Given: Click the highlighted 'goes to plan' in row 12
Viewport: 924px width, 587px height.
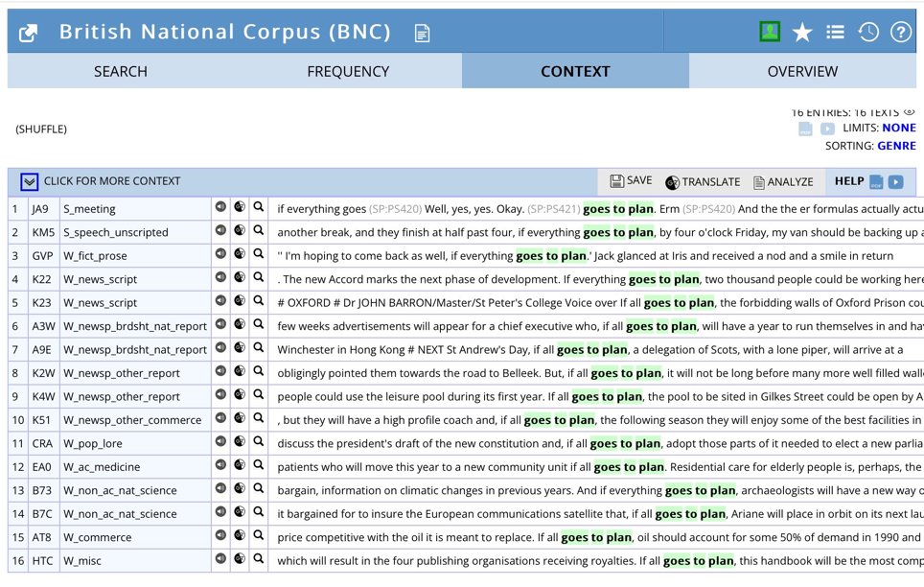Looking at the screenshot, I should (629, 467).
